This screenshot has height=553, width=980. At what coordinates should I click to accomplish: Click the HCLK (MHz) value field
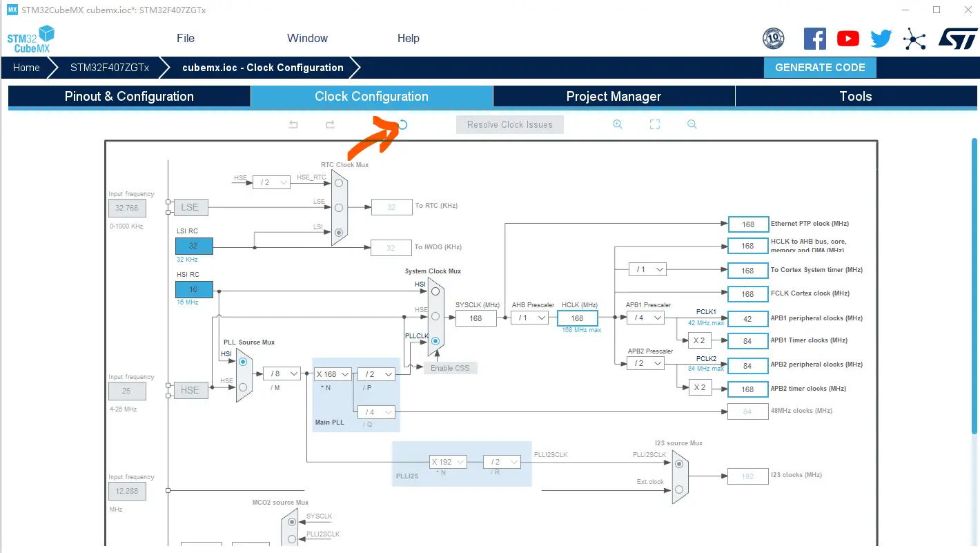tap(577, 318)
